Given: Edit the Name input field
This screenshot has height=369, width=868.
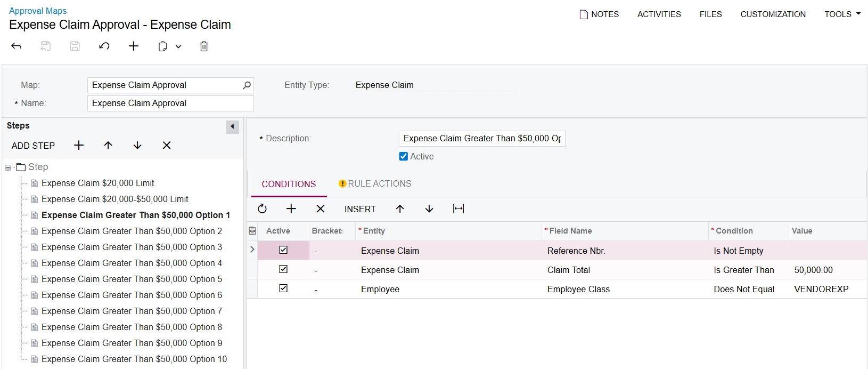Looking at the screenshot, I should [x=170, y=103].
